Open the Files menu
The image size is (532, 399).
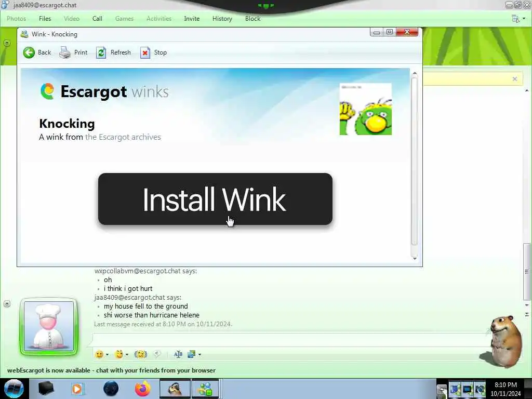[45, 19]
